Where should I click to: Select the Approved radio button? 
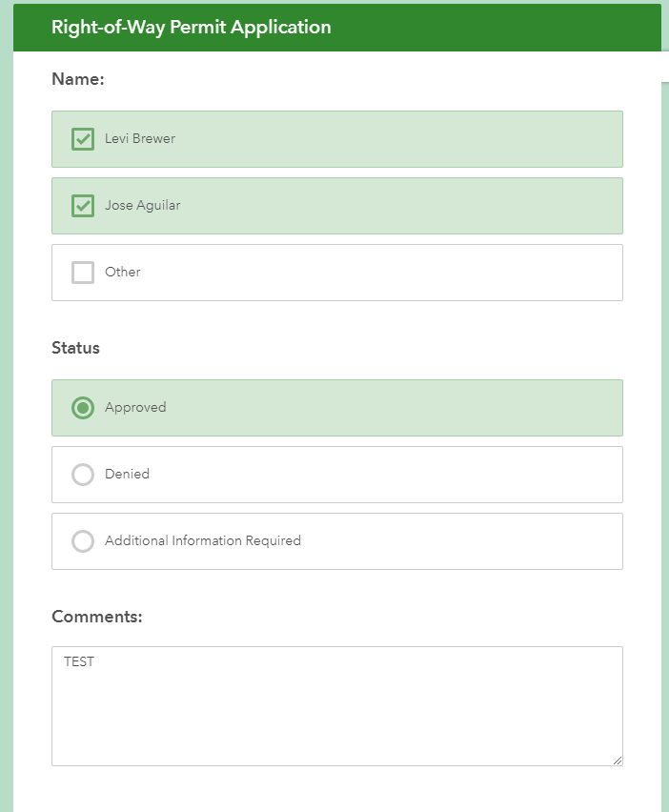point(83,408)
